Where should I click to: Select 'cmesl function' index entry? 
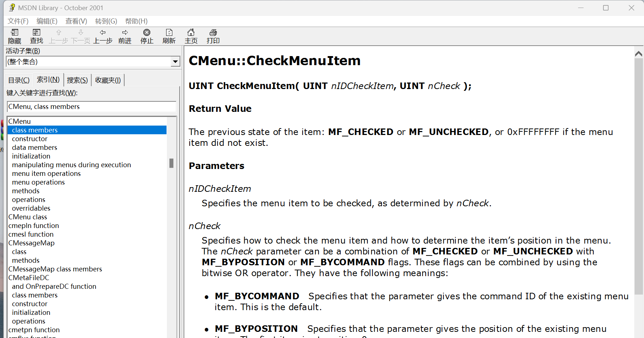(31, 234)
